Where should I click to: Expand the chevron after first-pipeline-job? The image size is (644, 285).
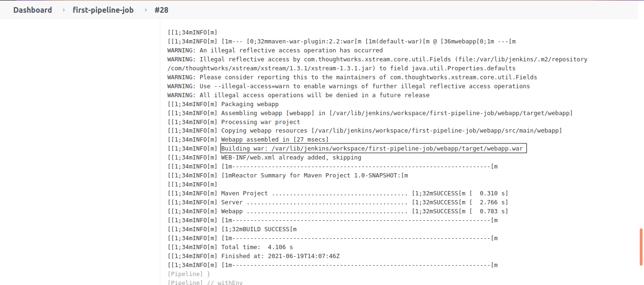145,10
